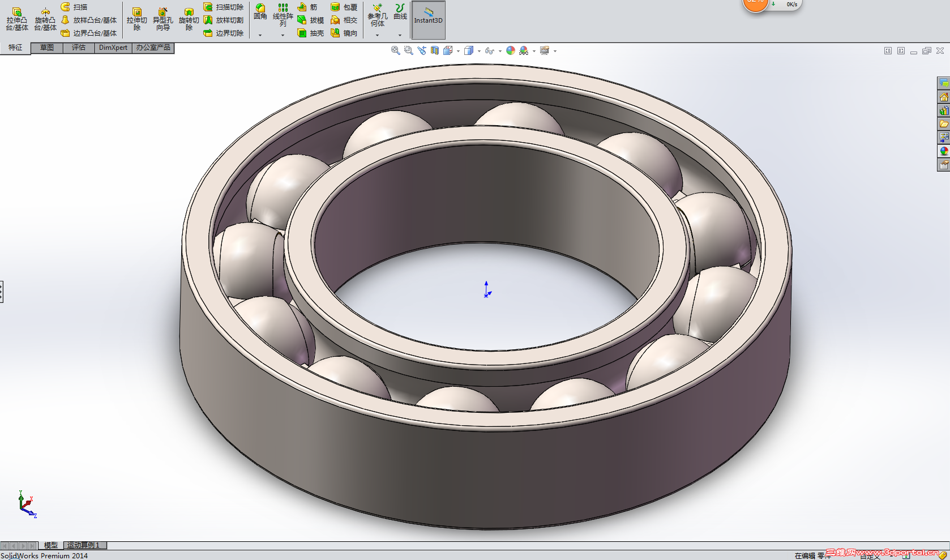The image size is (950, 560).
Task: Open SolidWorks Resources home pane
Action: coord(944,97)
